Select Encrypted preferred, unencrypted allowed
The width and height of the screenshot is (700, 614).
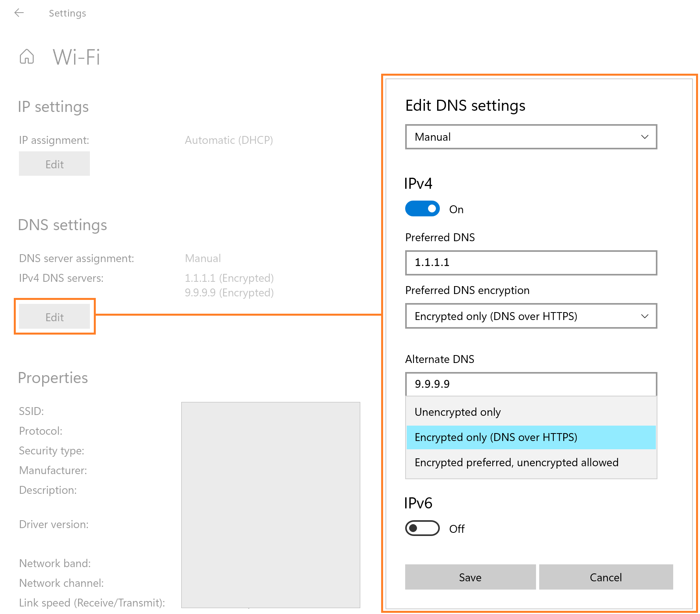pyautogui.click(x=531, y=462)
